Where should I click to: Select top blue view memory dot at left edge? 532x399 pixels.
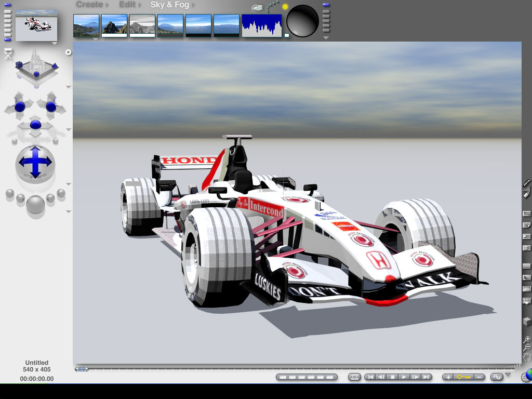(x=7, y=5)
